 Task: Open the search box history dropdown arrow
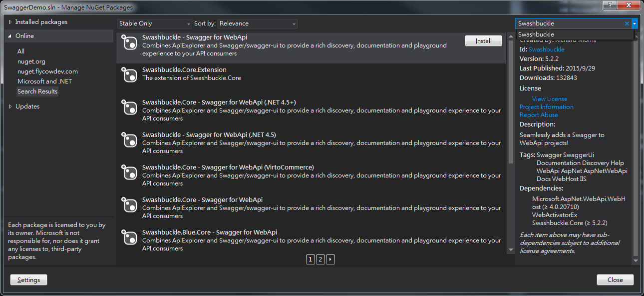(x=635, y=23)
